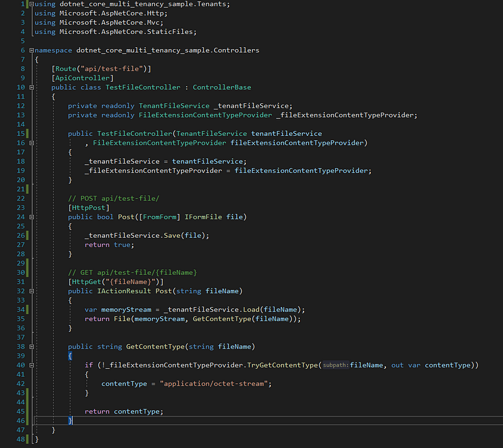The width and height of the screenshot is (503, 448).
Task: Click the '_fileExtensionContentTypeProvider' field declaration on line 13
Action: pyautogui.click(x=345, y=115)
